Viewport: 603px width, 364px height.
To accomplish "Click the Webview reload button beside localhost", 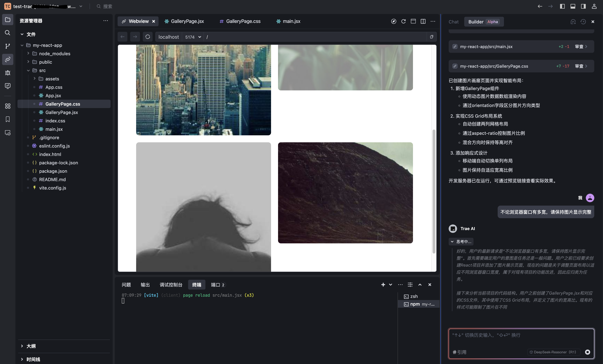I will pyautogui.click(x=148, y=37).
